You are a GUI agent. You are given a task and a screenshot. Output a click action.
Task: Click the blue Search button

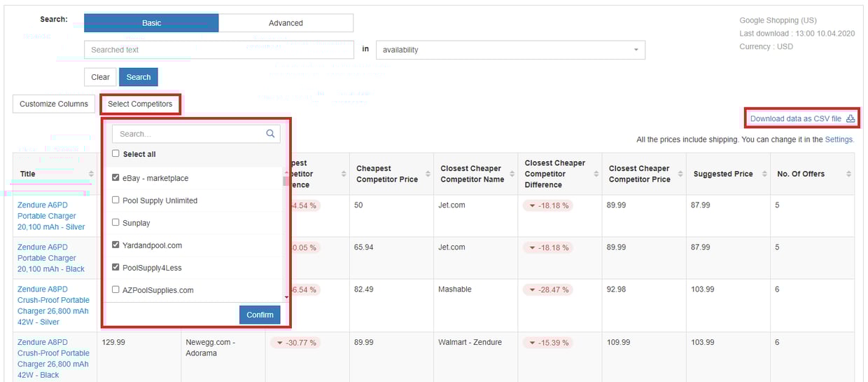tap(139, 77)
